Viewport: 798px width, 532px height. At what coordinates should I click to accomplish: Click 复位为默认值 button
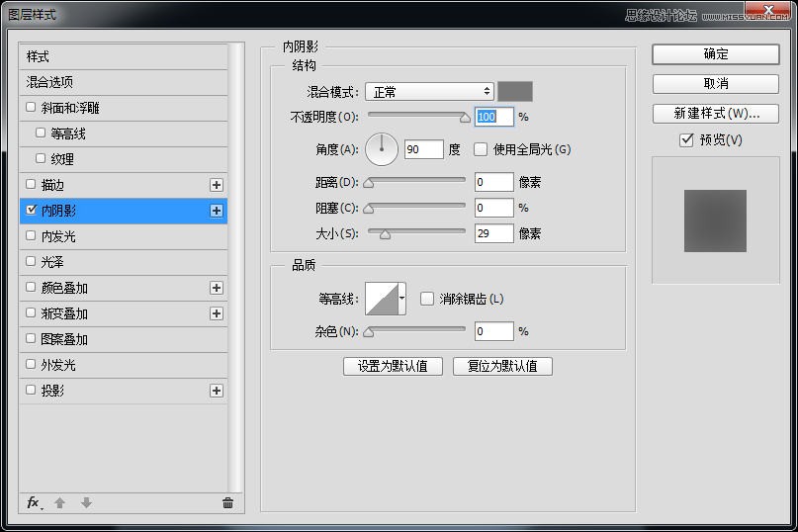click(502, 366)
